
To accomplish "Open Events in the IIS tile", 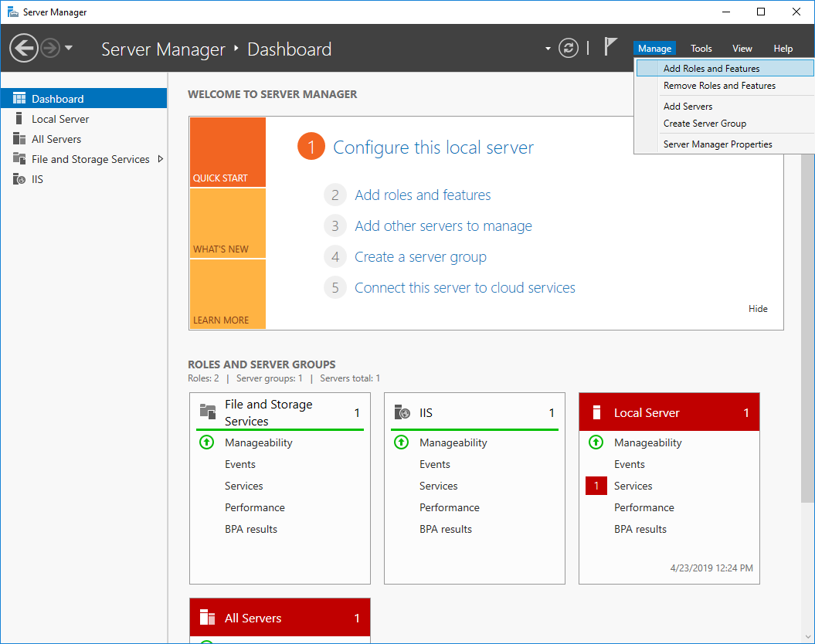I will 434,464.
